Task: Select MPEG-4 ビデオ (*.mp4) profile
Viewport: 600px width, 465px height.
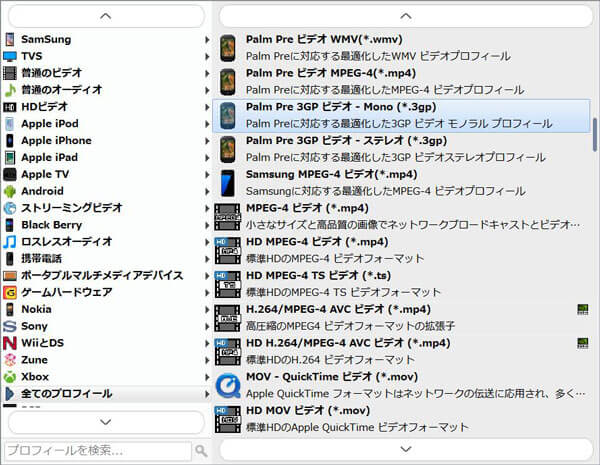Action: 402,217
